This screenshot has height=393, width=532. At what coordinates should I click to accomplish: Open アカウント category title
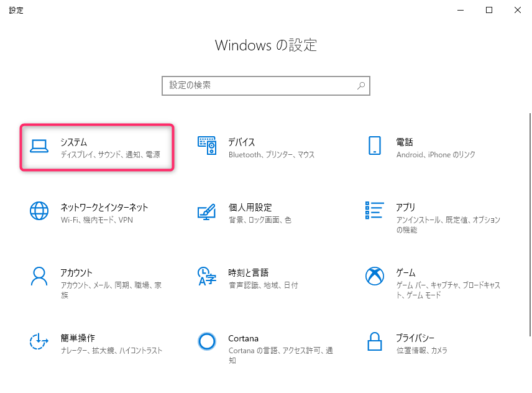pos(76,273)
